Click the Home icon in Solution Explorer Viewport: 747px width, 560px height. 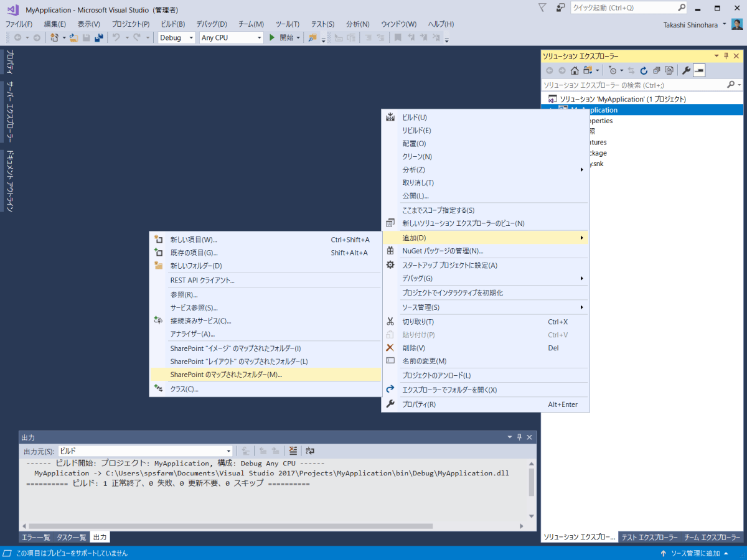coord(575,70)
